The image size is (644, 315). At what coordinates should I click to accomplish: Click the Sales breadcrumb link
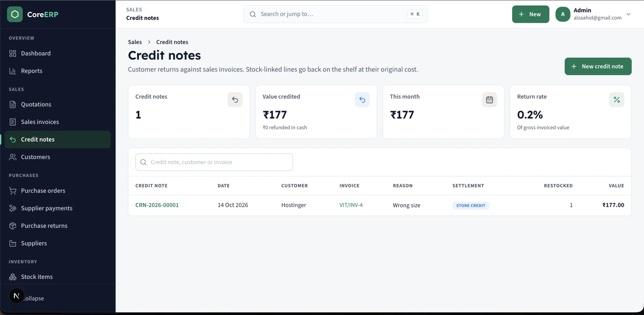click(x=135, y=42)
